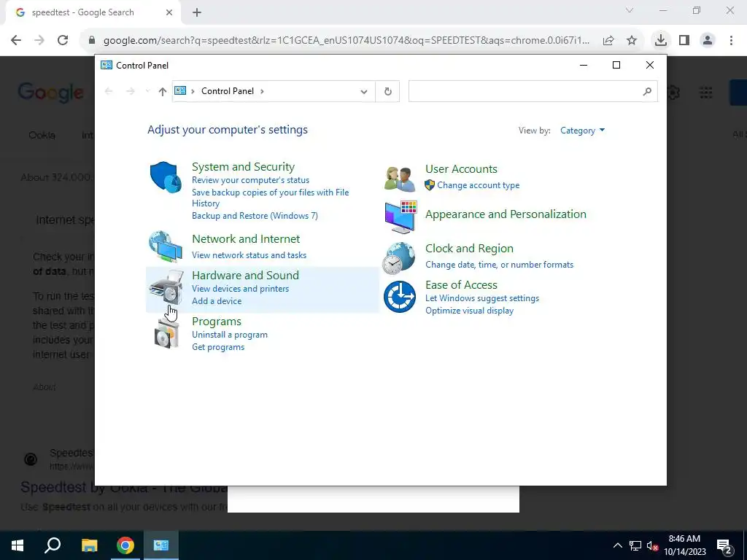
Task: Open File Explorer from taskbar
Action: coord(89,545)
